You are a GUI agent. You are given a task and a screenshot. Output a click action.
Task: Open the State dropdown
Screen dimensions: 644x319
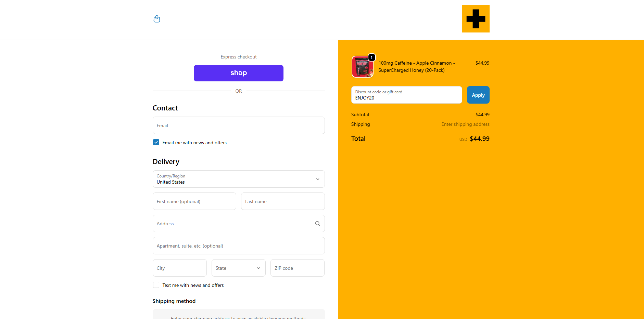(239, 268)
